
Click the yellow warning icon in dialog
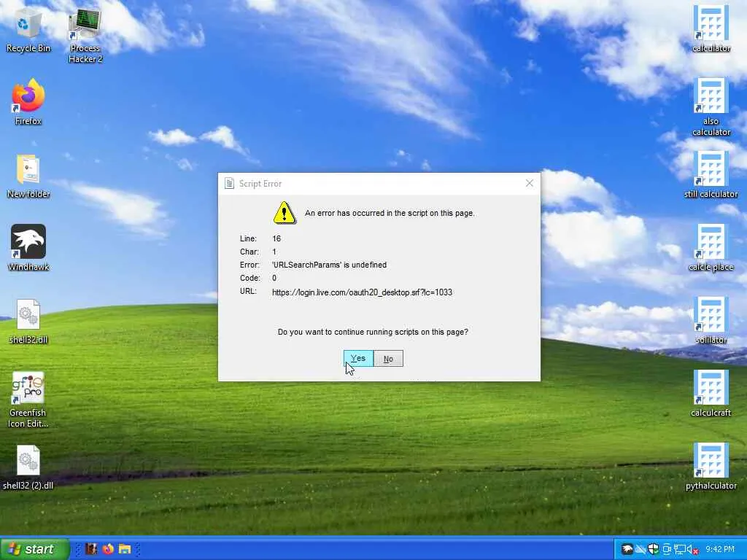[x=285, y=212]
